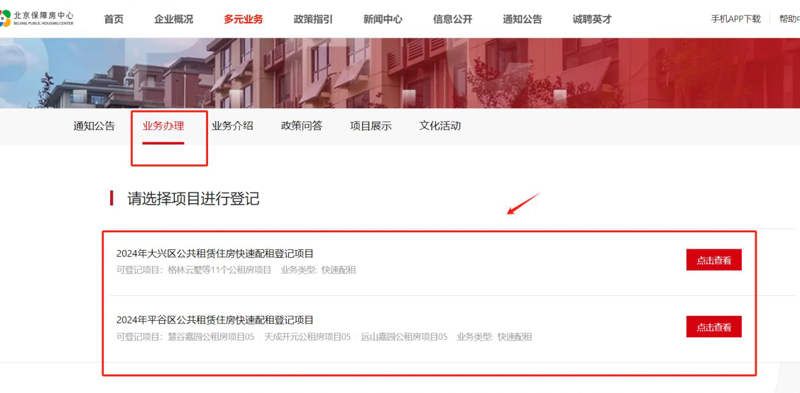Select the 多元业务 menu item

(x=243, y=19)
